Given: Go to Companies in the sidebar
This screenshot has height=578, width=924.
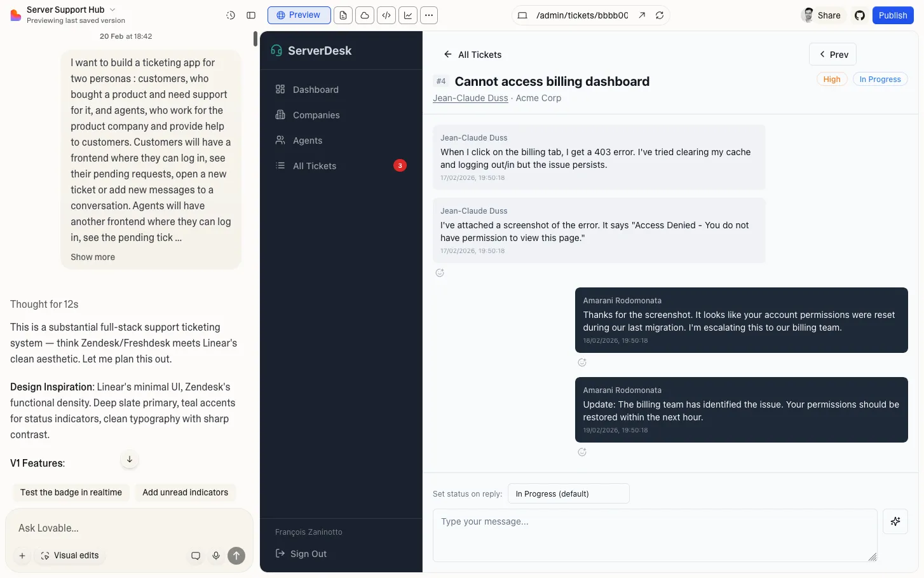Looking at the screenshot, I should coord(316,115).
